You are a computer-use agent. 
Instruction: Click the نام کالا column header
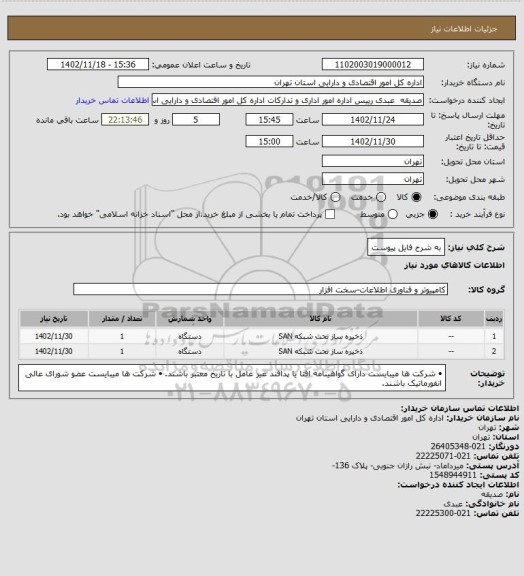(320, 318)
